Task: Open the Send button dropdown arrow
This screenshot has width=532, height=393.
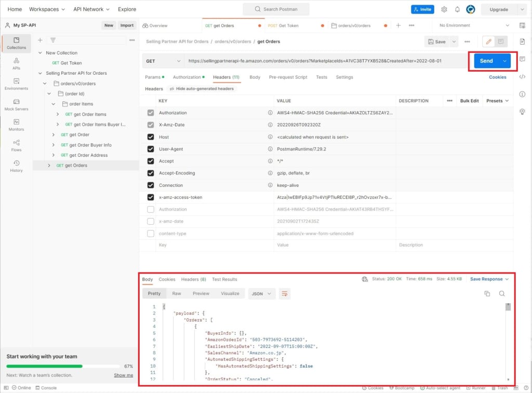Action: pyautogui.click(x=504, y=61)
